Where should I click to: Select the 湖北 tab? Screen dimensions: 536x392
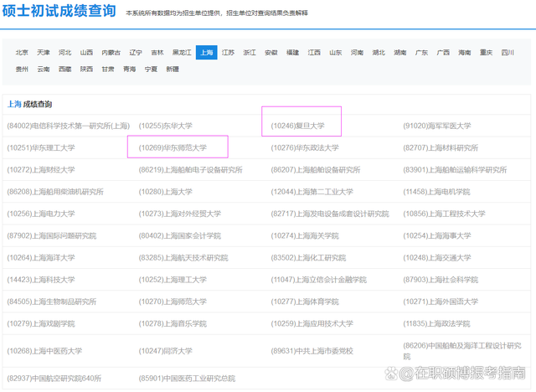379,52
